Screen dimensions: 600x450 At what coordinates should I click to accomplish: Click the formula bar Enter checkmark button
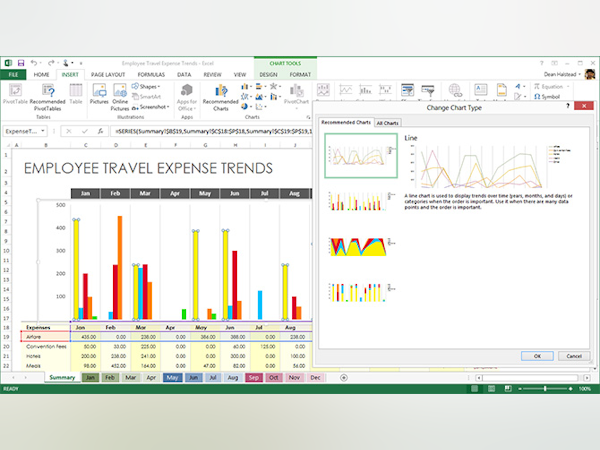85,131
